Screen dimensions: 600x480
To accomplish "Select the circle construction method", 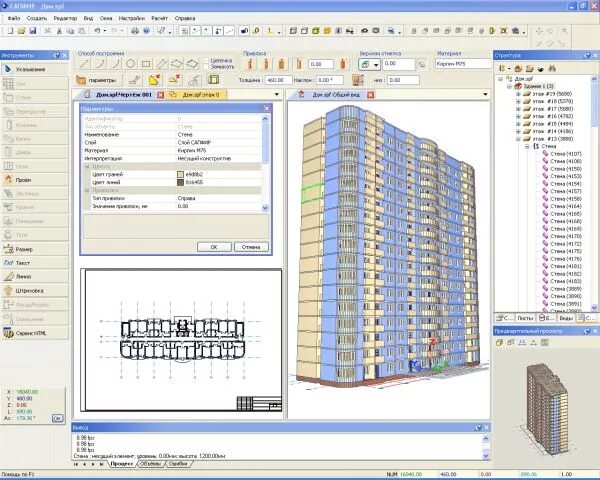I will [130, 64].
